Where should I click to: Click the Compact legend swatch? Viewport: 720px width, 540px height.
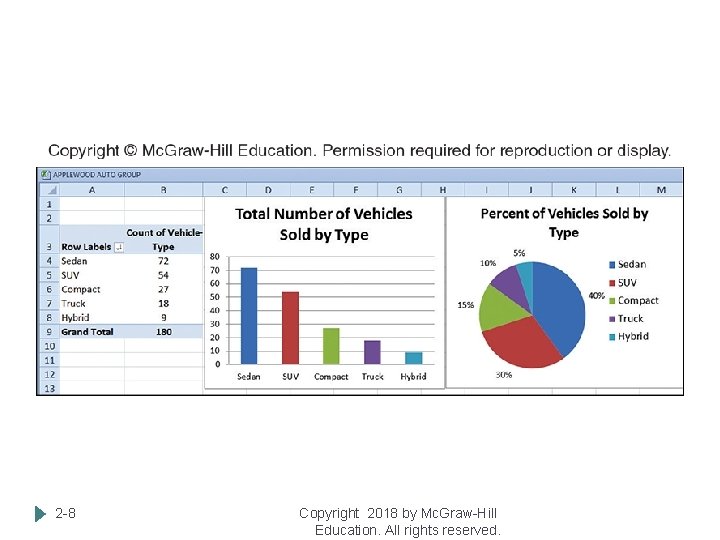[x=612, y=301]
